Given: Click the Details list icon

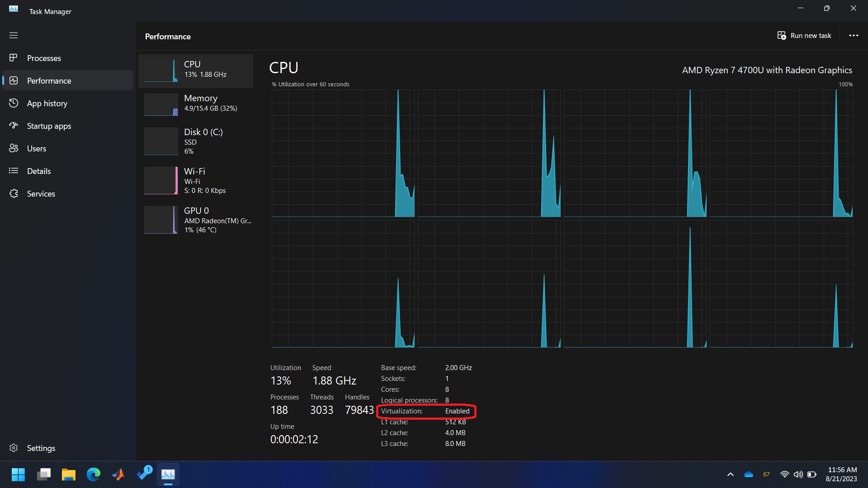Looking at the screenshot, I should click(x=14, y=171).
